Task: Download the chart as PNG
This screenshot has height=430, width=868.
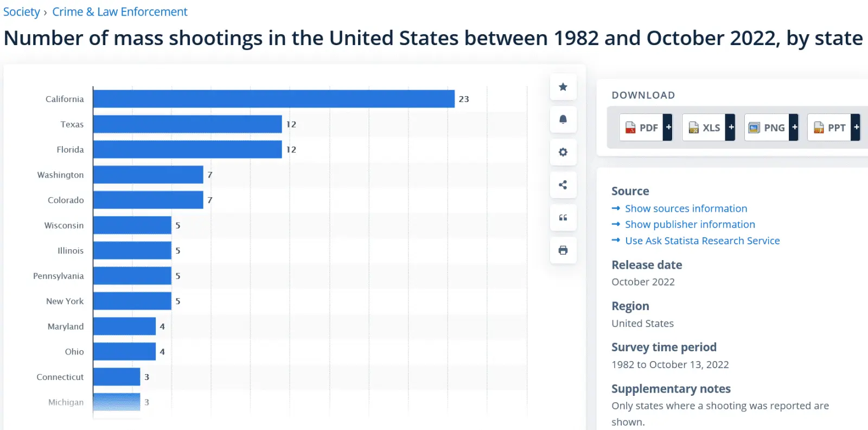Action: point(767,128)
